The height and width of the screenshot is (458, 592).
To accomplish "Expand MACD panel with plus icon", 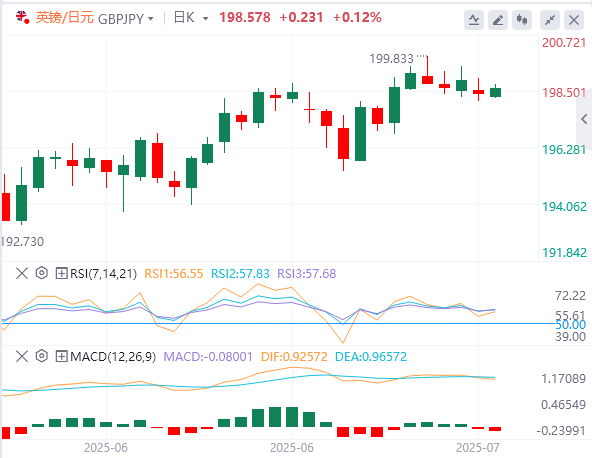I will pyautogui.click(x=61, y=356).
